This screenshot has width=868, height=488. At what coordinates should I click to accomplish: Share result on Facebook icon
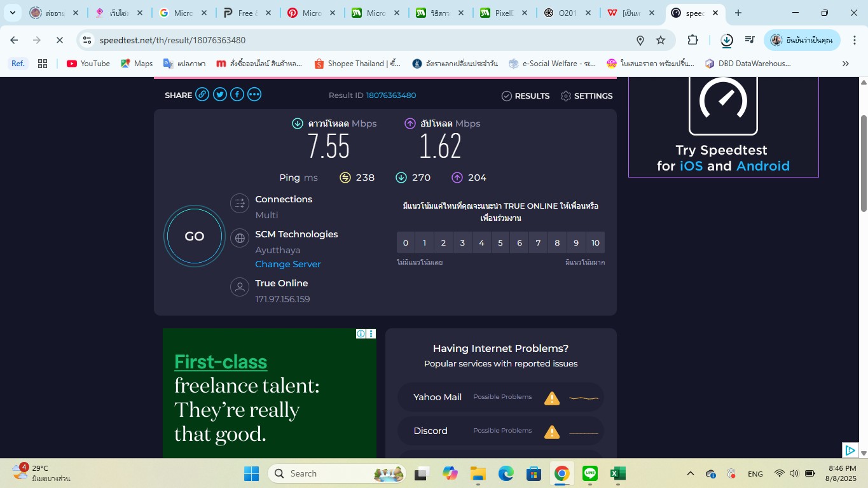pyautogui.click(x=237, y=94)
